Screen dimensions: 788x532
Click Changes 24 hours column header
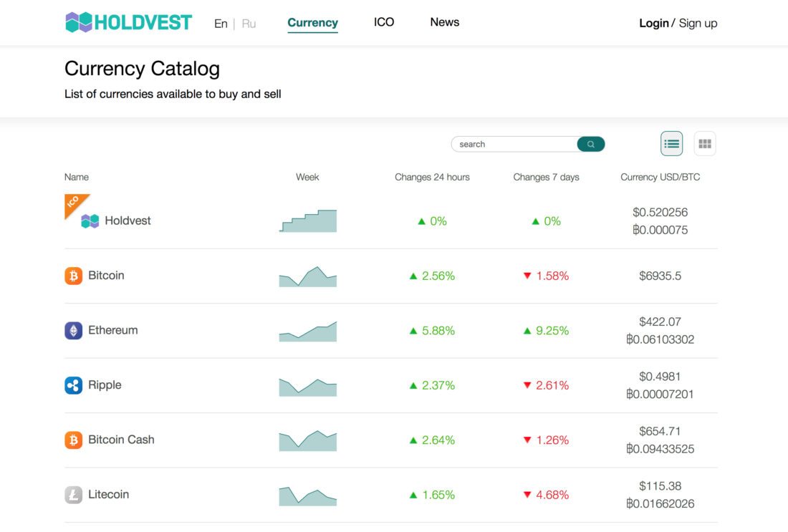(432, 177)
